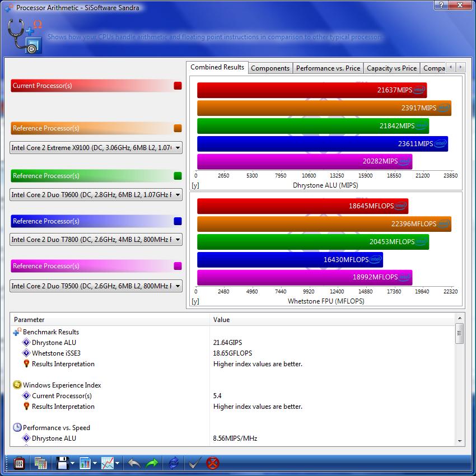Click the copy results sheets icon
The width and height of the screenshot is (476, 476).
click(40, 463)
